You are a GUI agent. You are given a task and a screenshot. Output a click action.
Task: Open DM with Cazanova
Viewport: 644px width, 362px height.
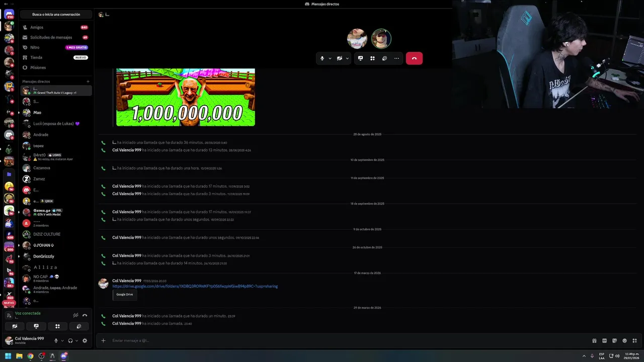[x=56, y=168]
